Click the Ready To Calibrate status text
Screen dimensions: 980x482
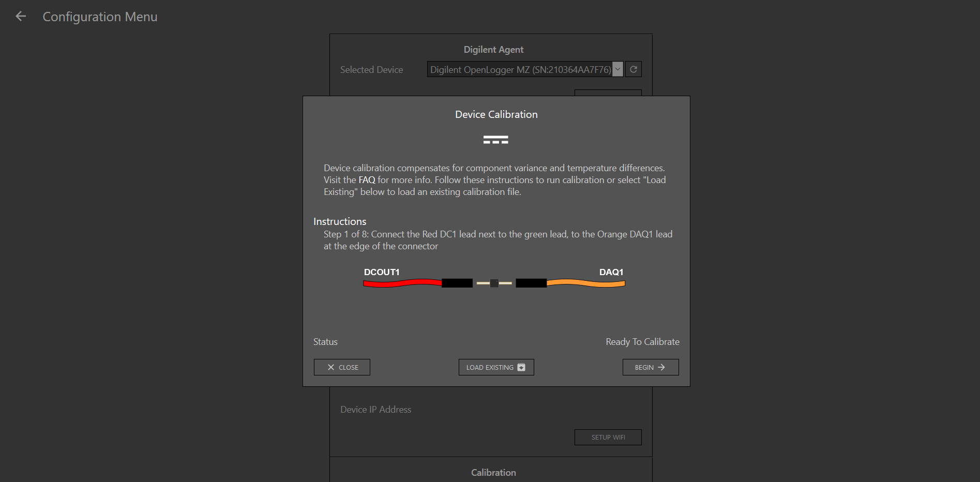[642, 342]
